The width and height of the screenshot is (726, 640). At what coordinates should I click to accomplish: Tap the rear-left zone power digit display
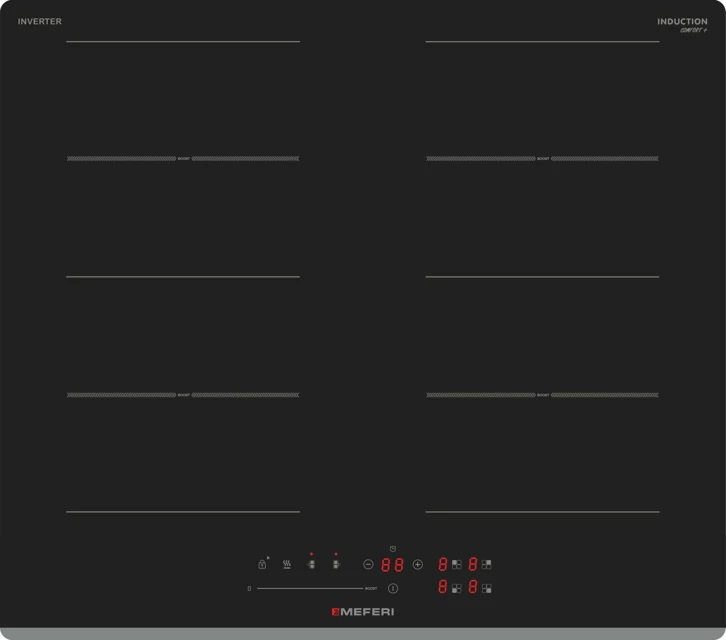443,564
